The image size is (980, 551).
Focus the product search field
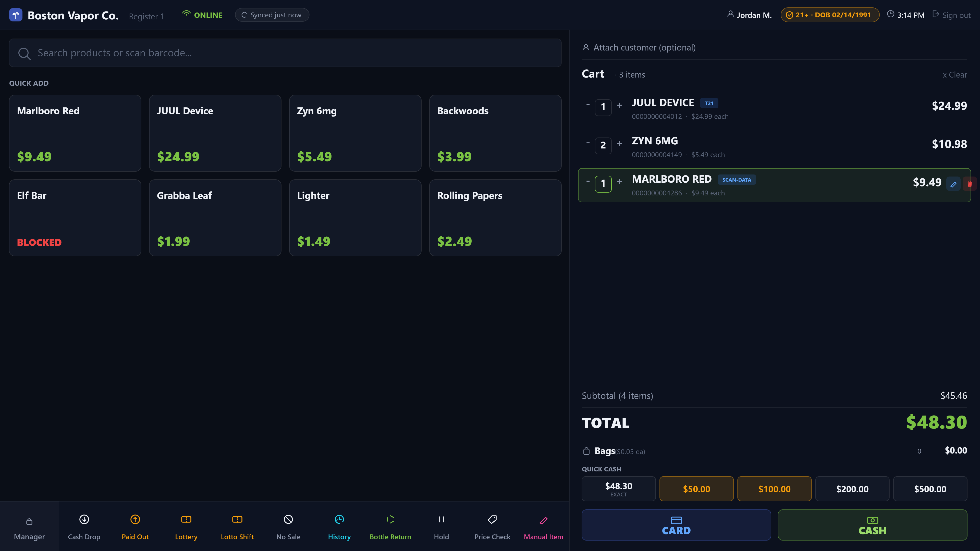[285, 53]
